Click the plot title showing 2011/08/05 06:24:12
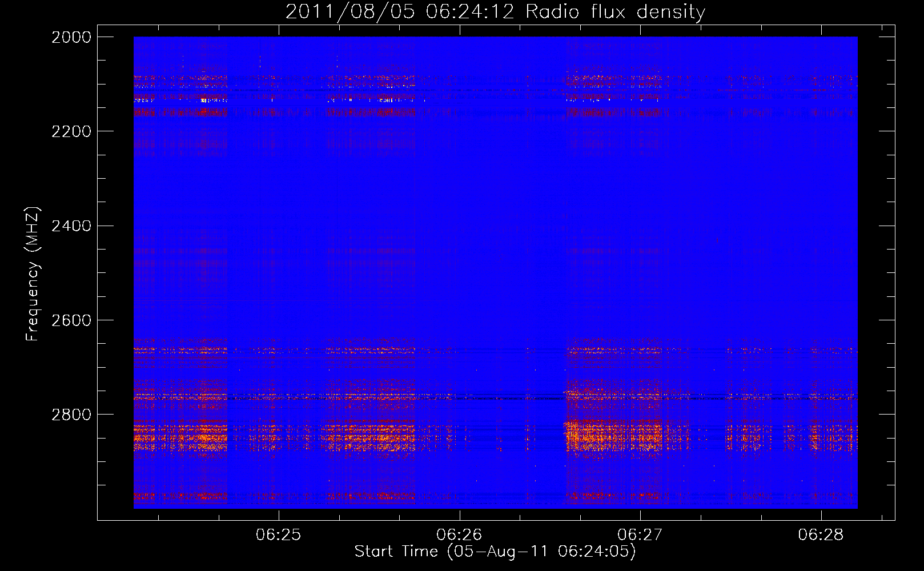 click(x=495, y=12)
